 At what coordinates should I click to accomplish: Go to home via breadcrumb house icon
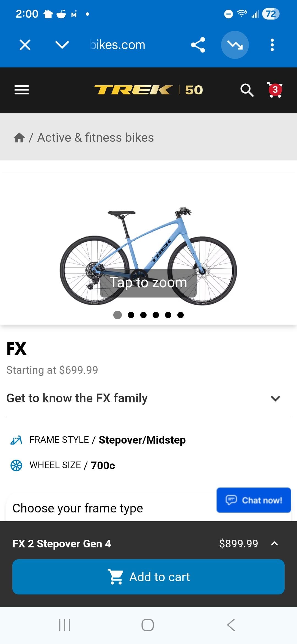19,138
